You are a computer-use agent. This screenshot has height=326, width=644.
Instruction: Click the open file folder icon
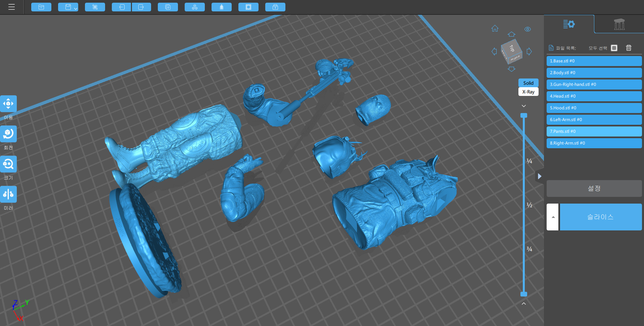(x=41, y=7)
